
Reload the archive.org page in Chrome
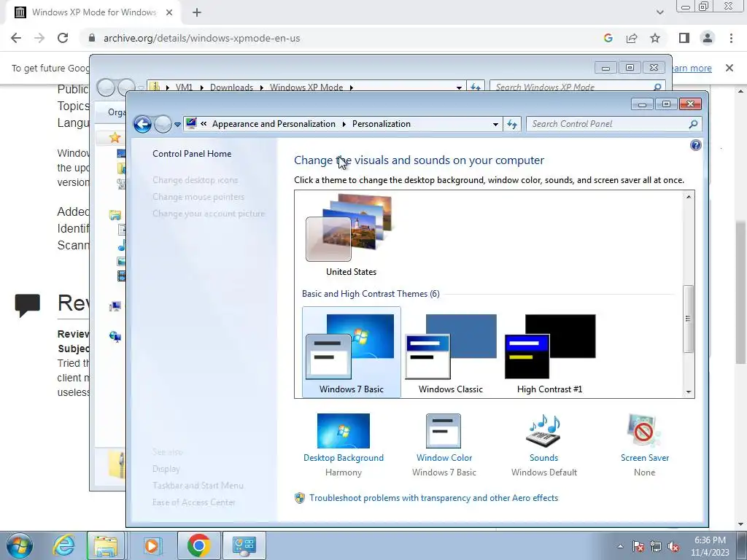[x=63, y=38]
